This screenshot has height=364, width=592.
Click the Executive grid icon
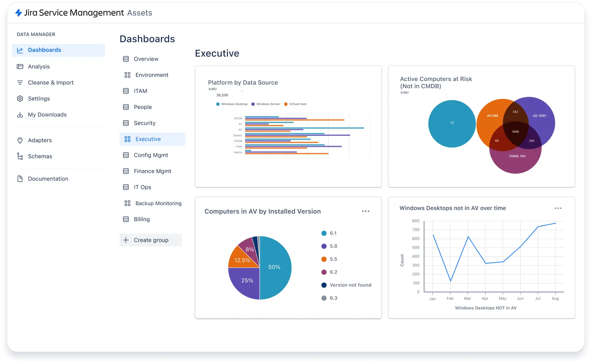point(128,139)
